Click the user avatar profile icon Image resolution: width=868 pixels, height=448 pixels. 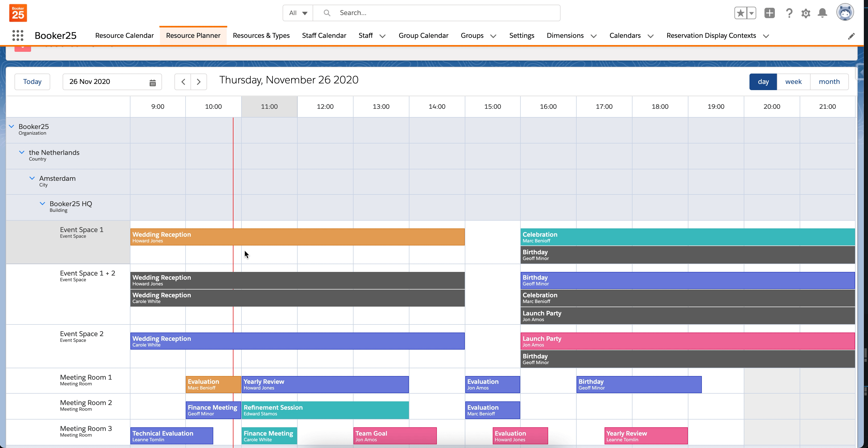click(x=844, y=12)
